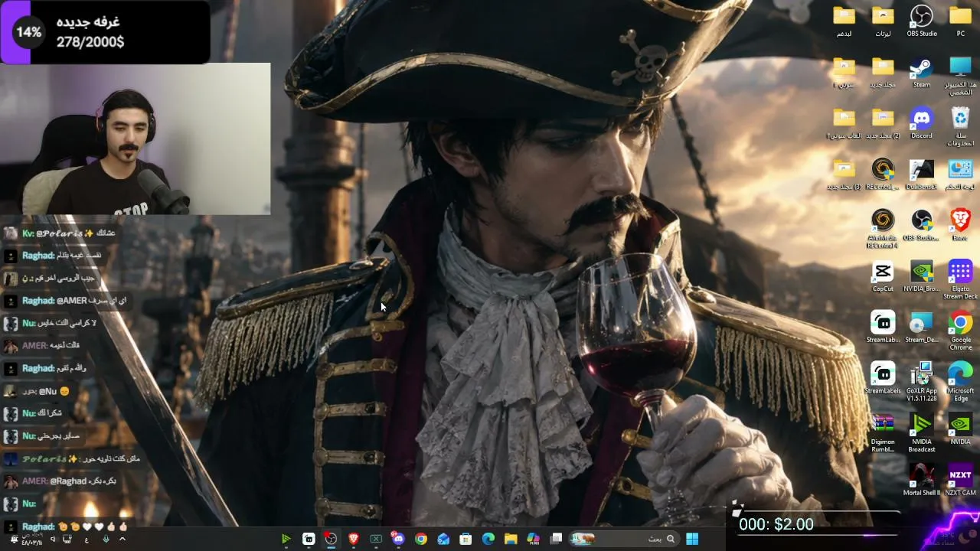Open the مجلد جديد (2) folder

(x=882, y=122)
